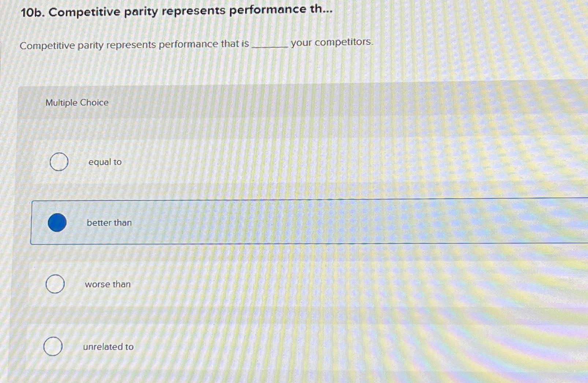Screen dimensions: 588x383
Task: Click the "better than" answer label
Action: tap(109, 223)
